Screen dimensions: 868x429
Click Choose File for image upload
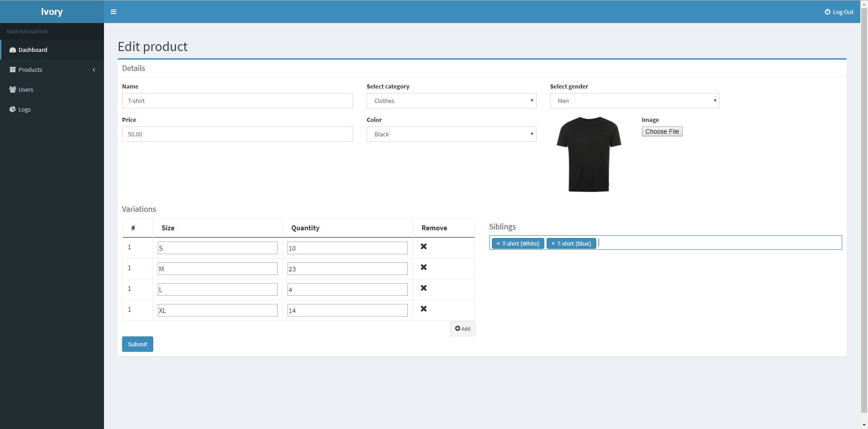(x=662, y=131)
